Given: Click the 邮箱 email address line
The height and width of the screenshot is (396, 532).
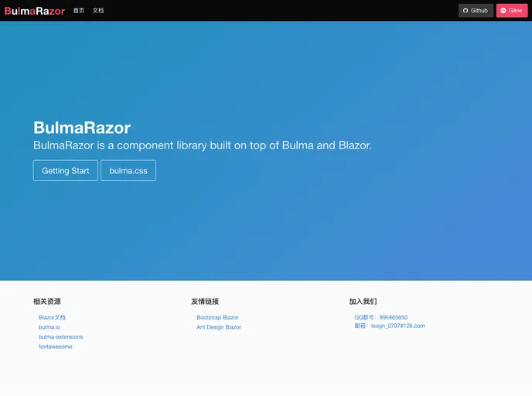Looking at the screenshot, I should 389,326.
